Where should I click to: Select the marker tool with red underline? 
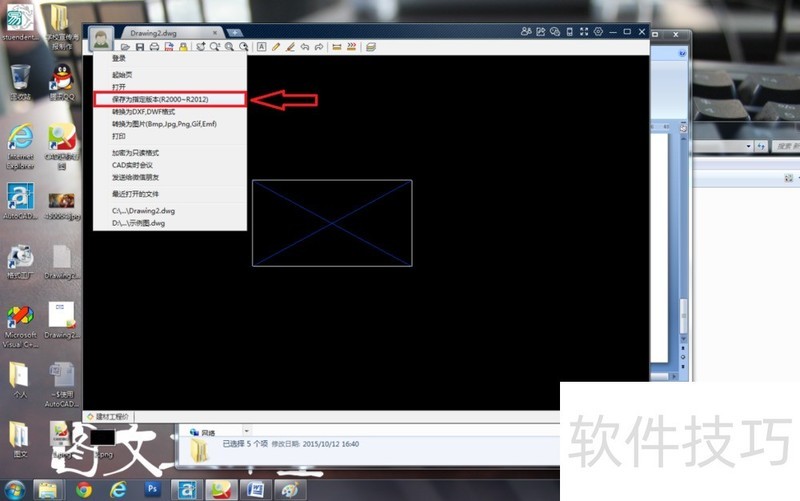290,47
